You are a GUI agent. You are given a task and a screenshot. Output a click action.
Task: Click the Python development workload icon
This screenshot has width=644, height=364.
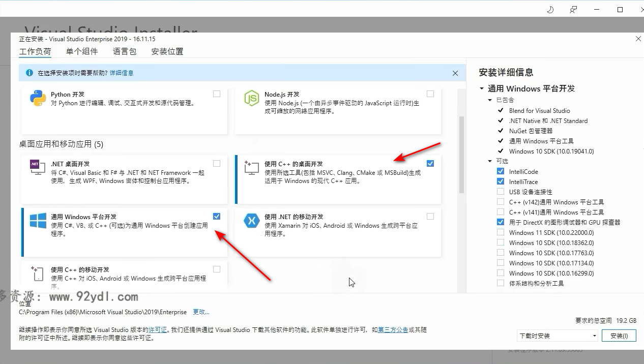pos(38,98)
